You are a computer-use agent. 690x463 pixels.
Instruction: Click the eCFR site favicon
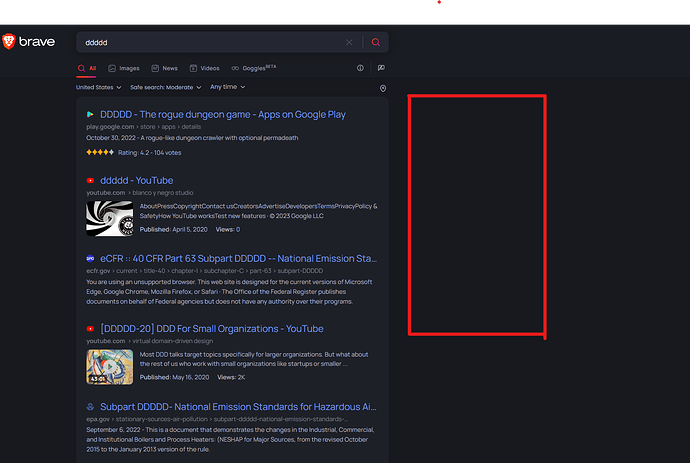pyautogui.click(x=90, y=258)
